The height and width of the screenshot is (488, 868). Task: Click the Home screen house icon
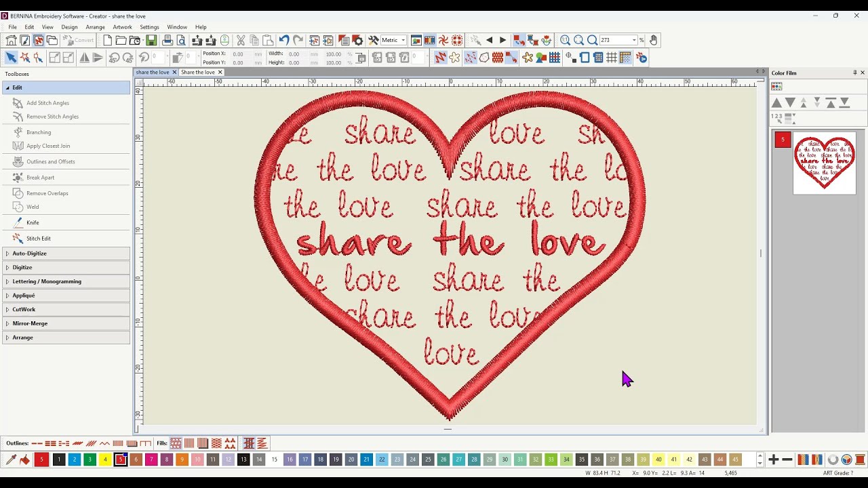coord(11,40)
